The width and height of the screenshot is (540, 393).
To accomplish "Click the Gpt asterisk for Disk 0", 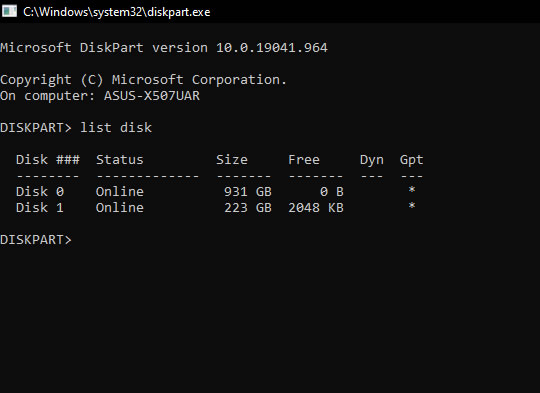I will pos(412,190).
